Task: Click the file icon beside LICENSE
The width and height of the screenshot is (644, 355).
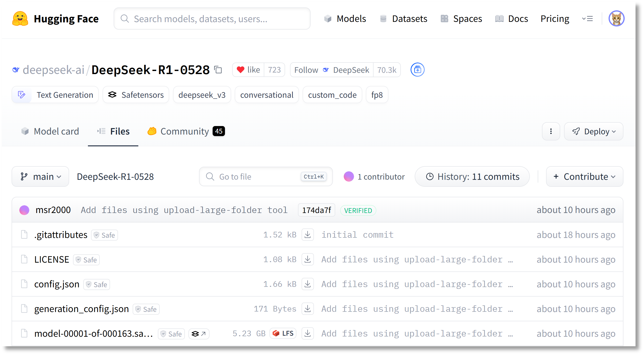Action: pos(24,259)
